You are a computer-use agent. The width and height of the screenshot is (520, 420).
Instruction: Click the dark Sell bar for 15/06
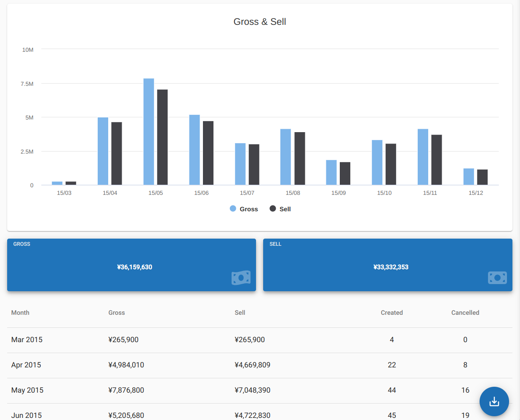(x=208, y=153)
